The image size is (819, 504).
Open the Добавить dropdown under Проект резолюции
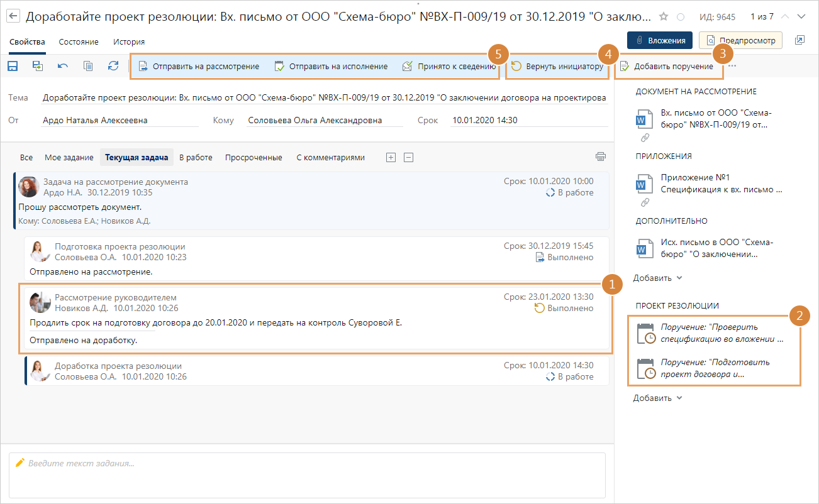click(657, 398)
